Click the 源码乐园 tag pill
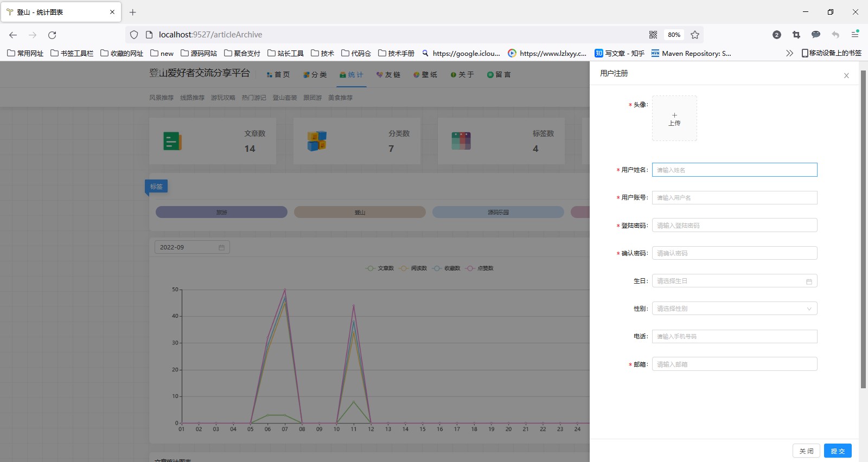Viewport: 868px width, 462px height. pyautogui.click(x=498, y=212)
